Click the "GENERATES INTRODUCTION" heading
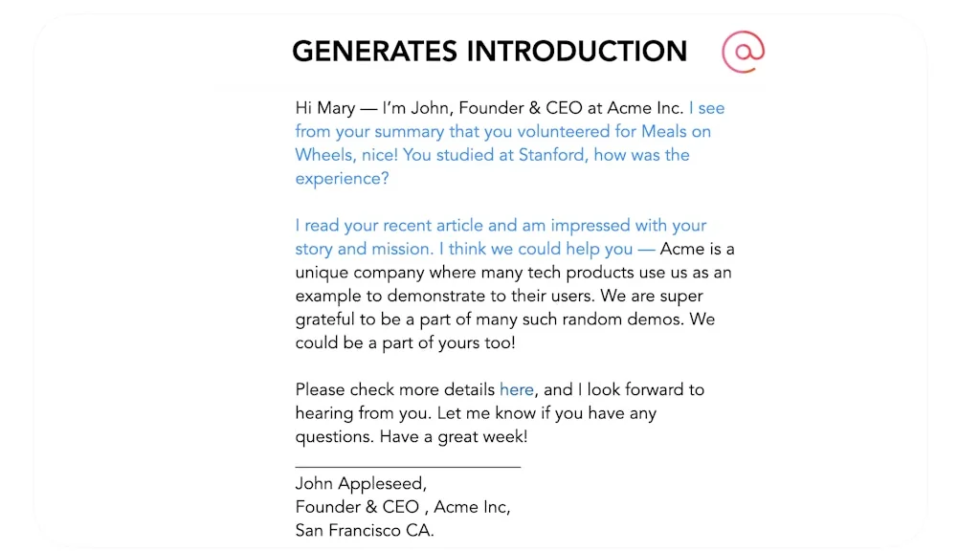This screenshot has height=551, width=980. point(489,51)
